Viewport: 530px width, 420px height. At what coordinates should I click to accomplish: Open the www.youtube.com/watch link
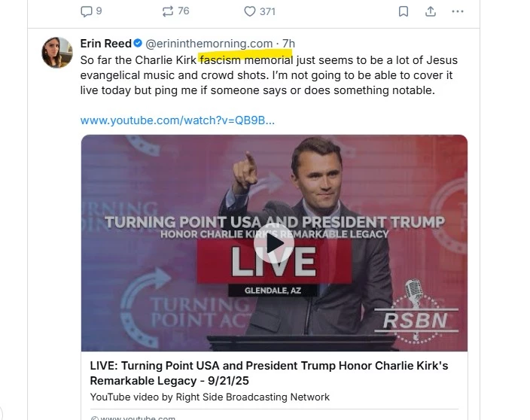177,120
